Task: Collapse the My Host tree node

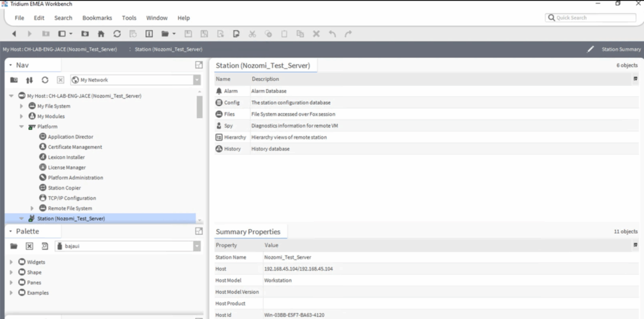Action: 11,96
